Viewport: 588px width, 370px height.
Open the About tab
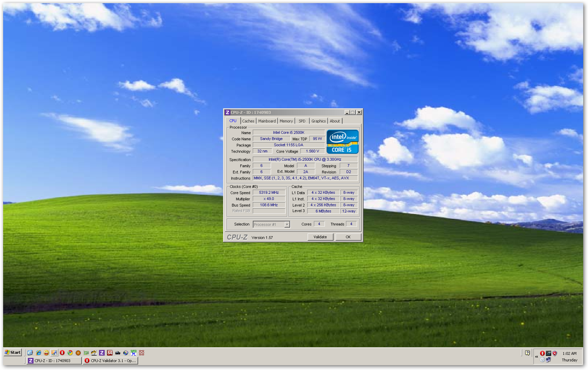coord(335,121)
